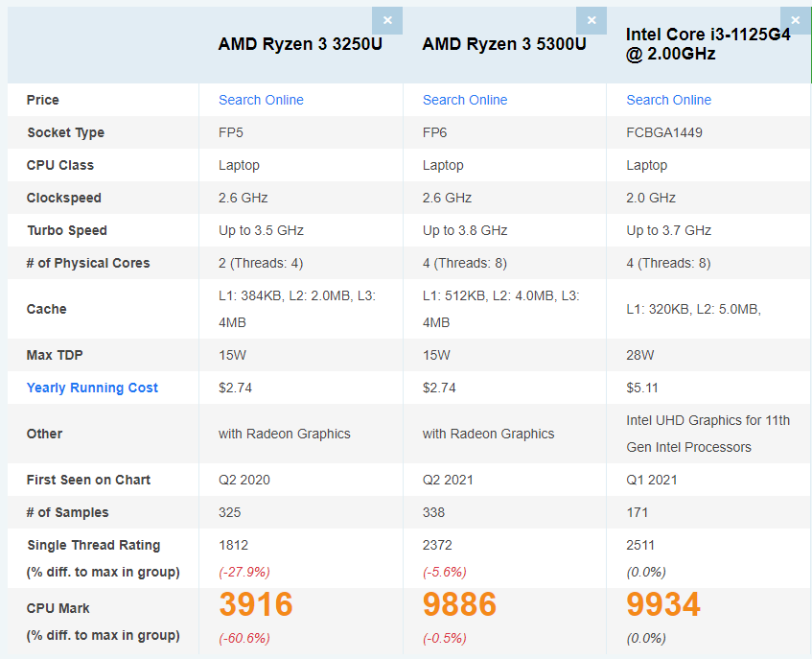Click the (-60.6%) CPU Mark difference

tap(244, 638)
